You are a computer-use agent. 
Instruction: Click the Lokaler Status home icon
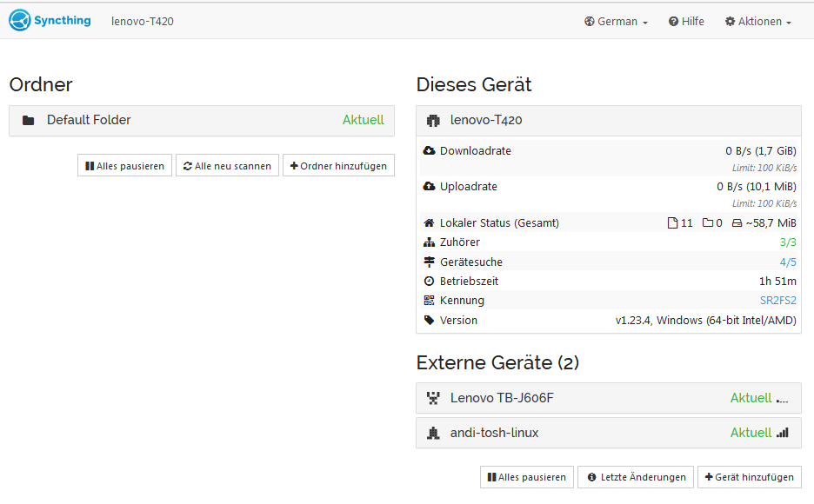(429, 223)
